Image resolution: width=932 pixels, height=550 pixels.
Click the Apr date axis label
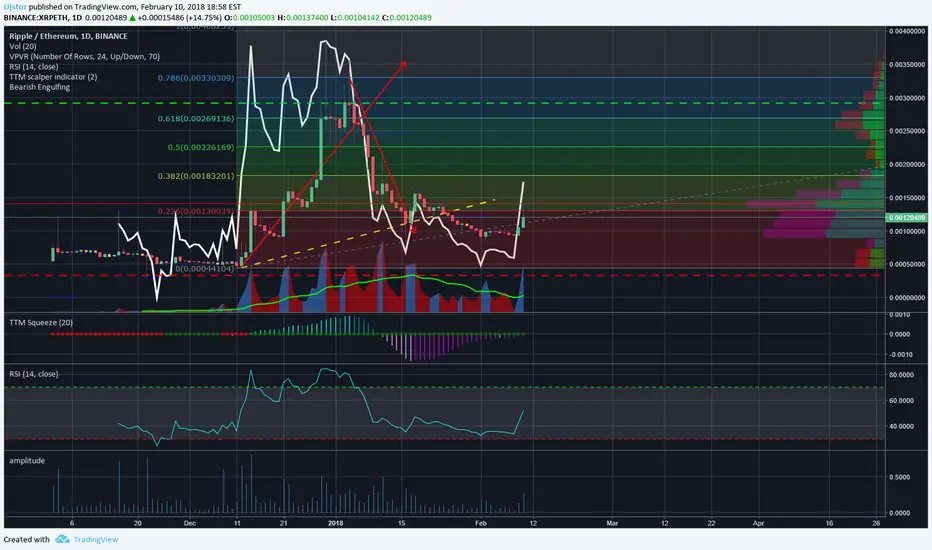point(758,523)
